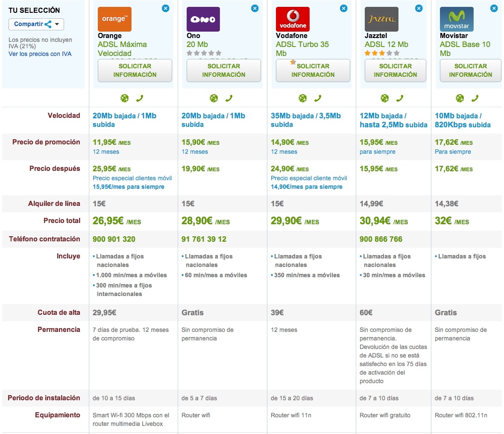Click Jazztel total price '30,94€'
The width and height of the screenshot is (504, 434).
tap(375, 221)
